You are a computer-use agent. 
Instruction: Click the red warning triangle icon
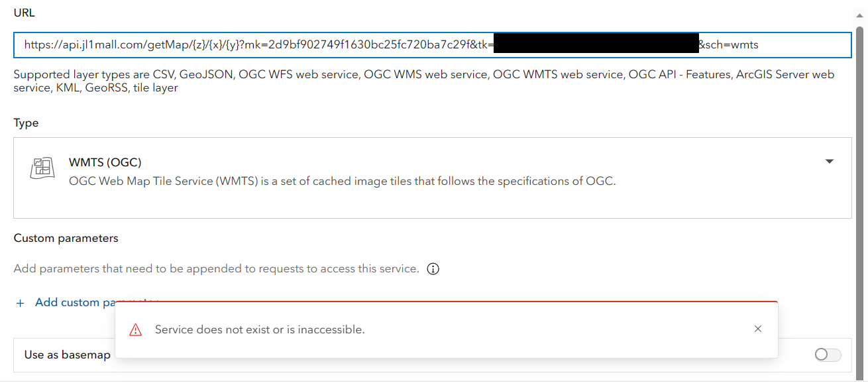(x=135, y=329)
